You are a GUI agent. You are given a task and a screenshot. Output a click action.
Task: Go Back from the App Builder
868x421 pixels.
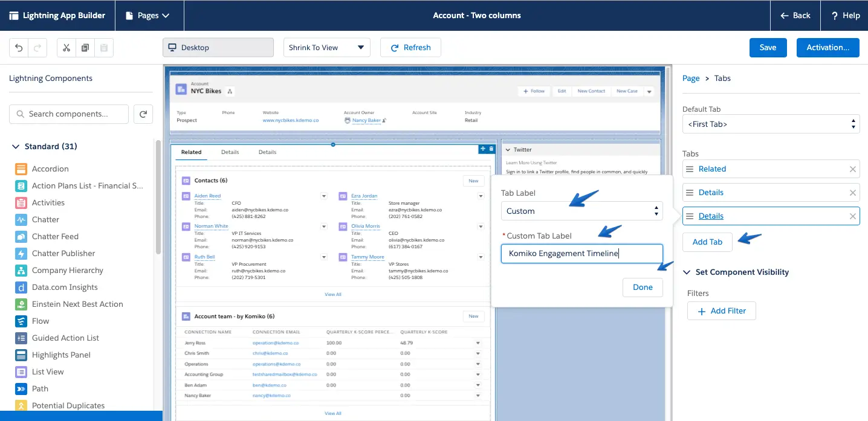tap(795, 16)
